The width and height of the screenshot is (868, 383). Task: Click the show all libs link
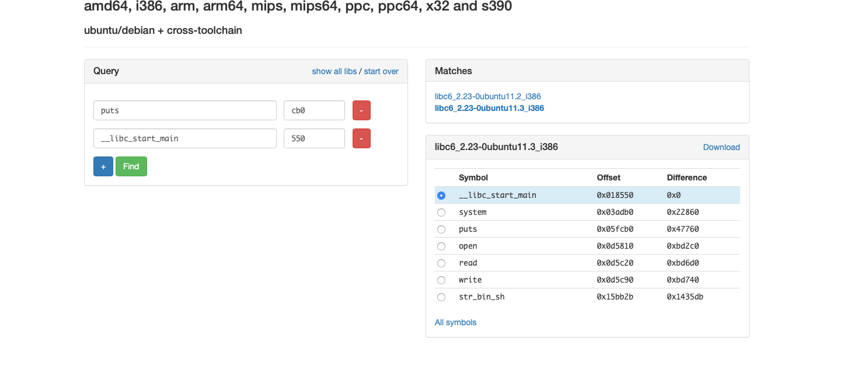[334, 71]
